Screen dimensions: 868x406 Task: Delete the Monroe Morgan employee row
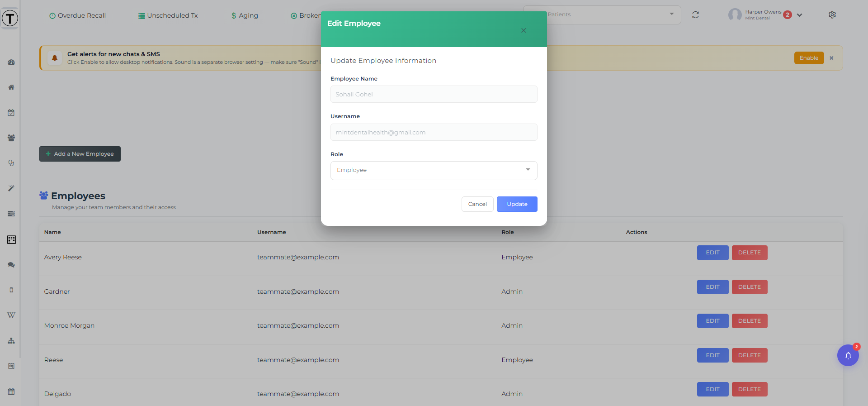(750, 321)
